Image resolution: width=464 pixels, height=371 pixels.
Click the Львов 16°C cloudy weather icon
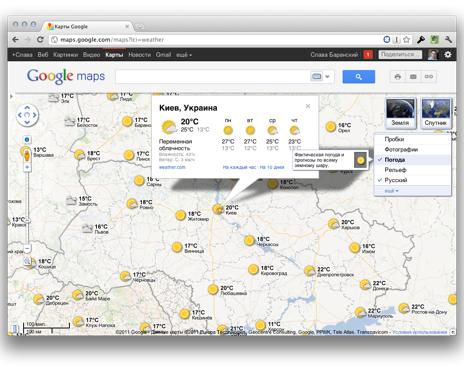(87, 228)
